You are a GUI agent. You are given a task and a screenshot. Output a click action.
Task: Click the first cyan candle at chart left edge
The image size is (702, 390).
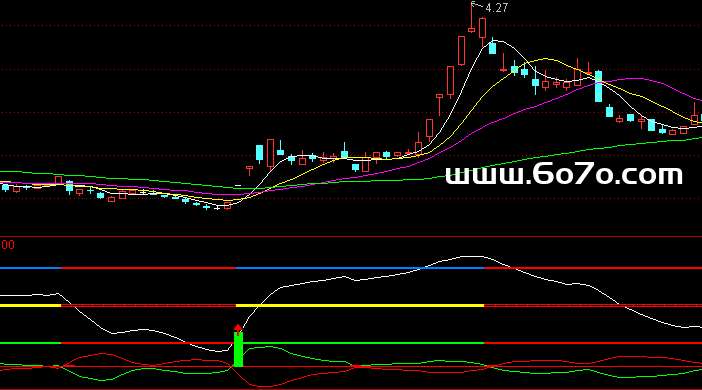[5, 188]
